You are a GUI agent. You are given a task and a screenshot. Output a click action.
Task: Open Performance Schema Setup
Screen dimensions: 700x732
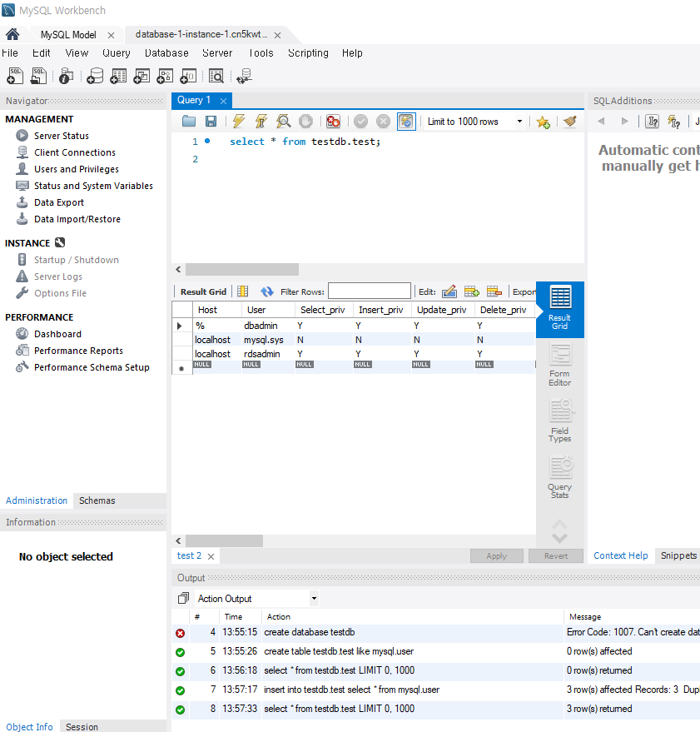click(92, 367)
